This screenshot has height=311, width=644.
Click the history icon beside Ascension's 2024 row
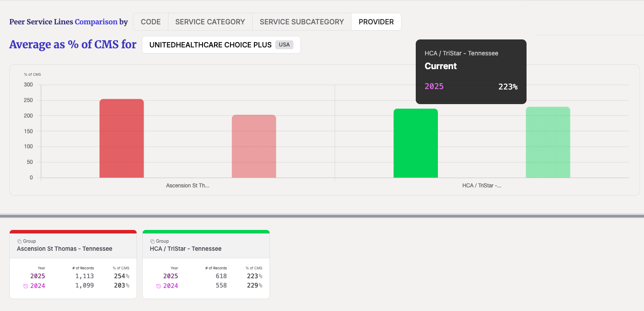26,286
